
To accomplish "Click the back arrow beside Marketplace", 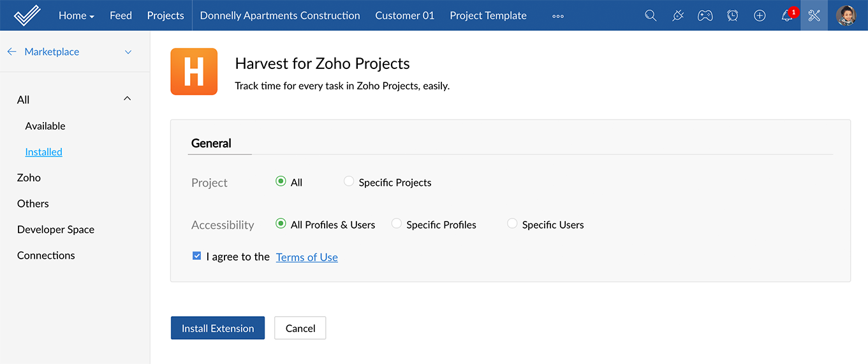I will pos(11,52).
